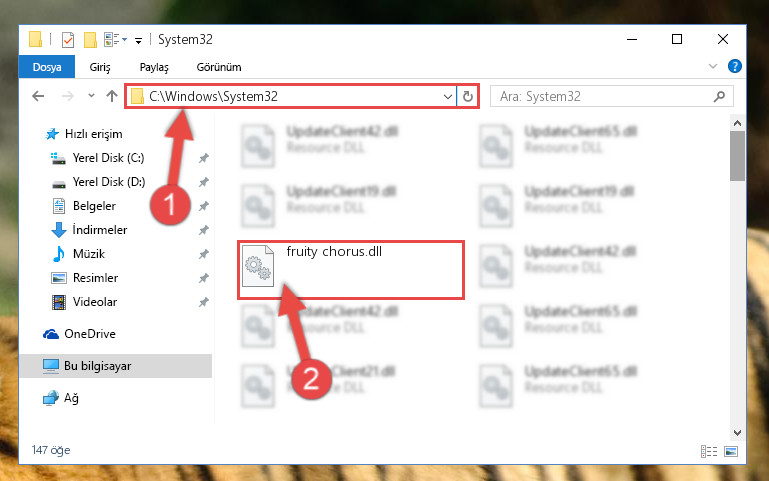Screen dimensions: 769x481
Task: Click the Back navigation arrow
Action: pyautogui.click(x=38, y=96)
